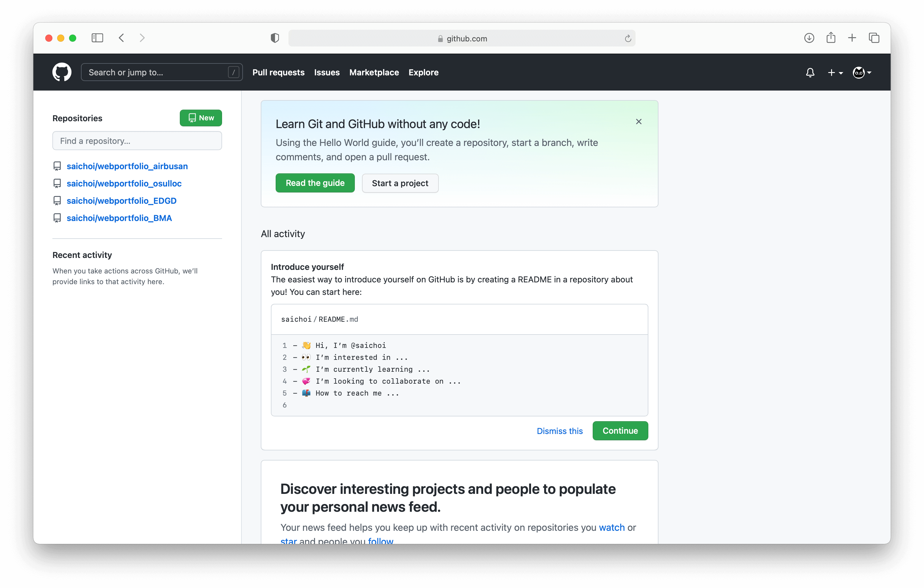Open the Share menu in Safari

[x=831, y=38]
